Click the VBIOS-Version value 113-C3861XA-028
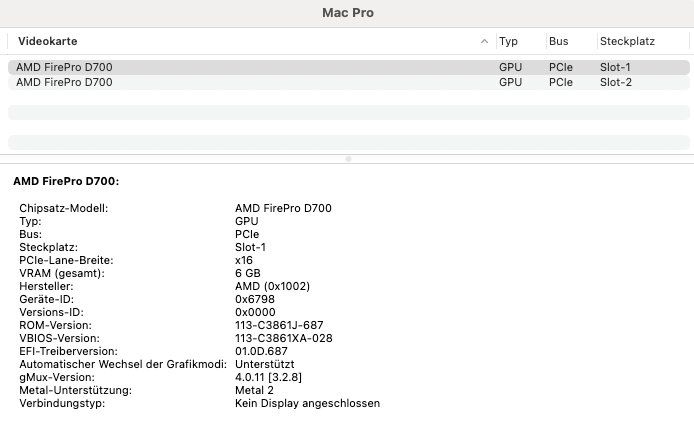694x422 pixels. (284, 338)
